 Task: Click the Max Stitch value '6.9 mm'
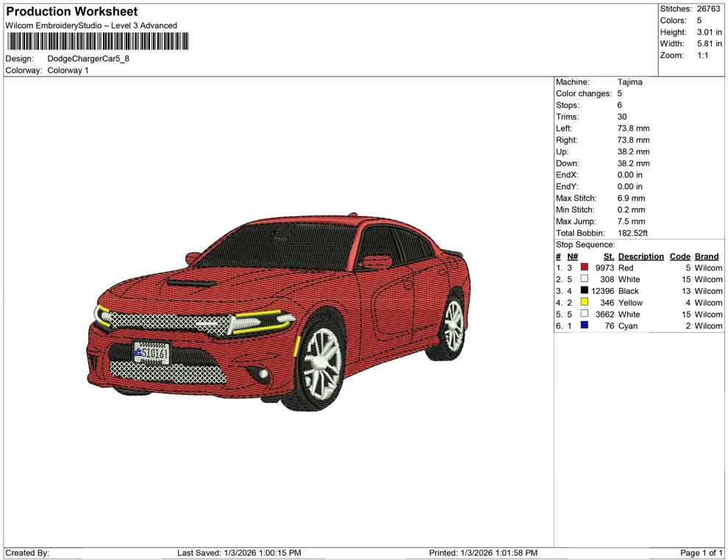(x=631, y=198)
